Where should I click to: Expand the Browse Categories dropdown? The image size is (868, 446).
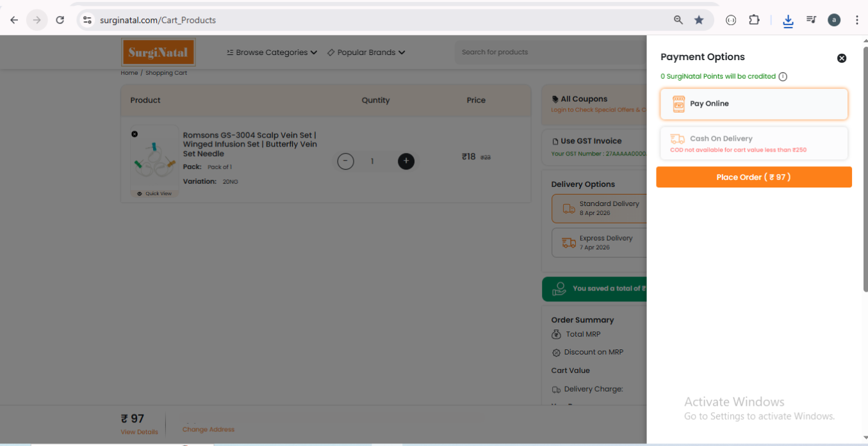272,52
